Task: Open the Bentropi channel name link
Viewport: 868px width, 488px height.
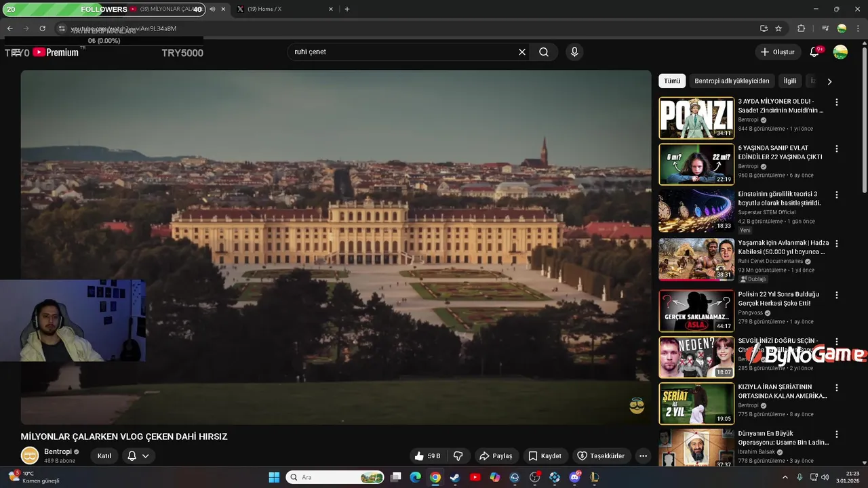Action: (58, 452)
